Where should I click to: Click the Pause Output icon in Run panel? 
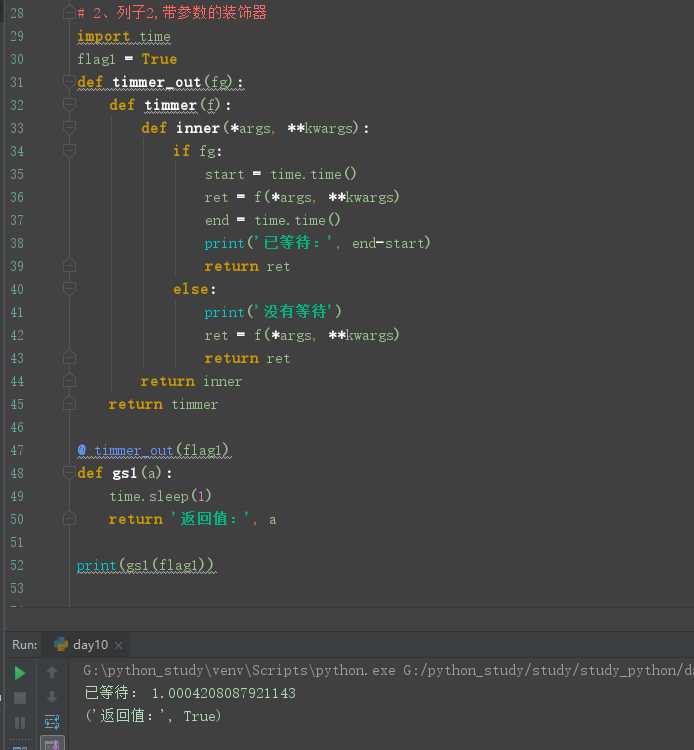tap(20, 722)
